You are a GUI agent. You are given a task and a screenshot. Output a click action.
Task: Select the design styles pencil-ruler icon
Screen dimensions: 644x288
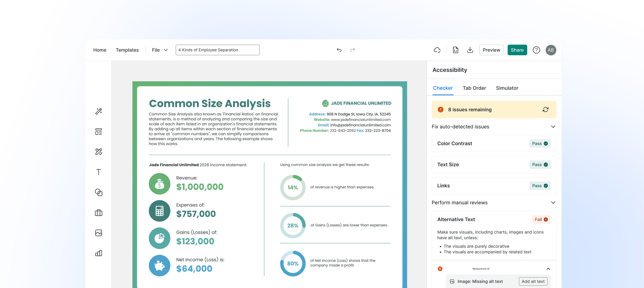pos(98,152)
